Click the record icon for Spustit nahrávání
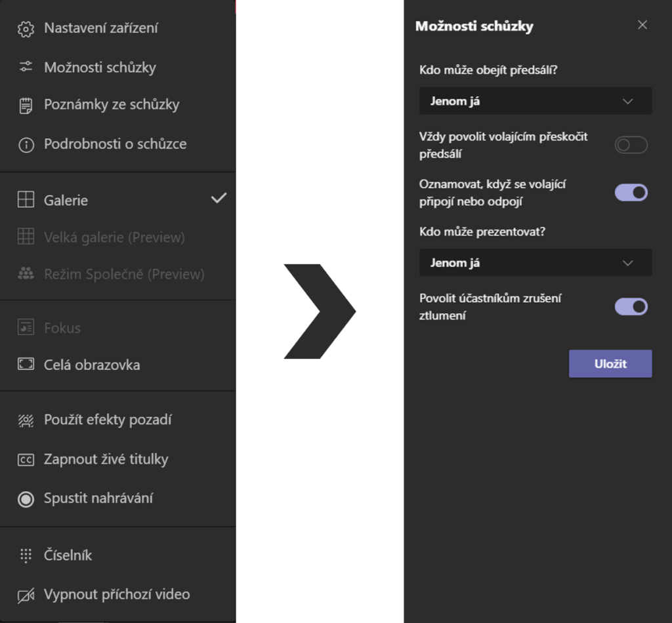672x623 pixels. [26, 499]
